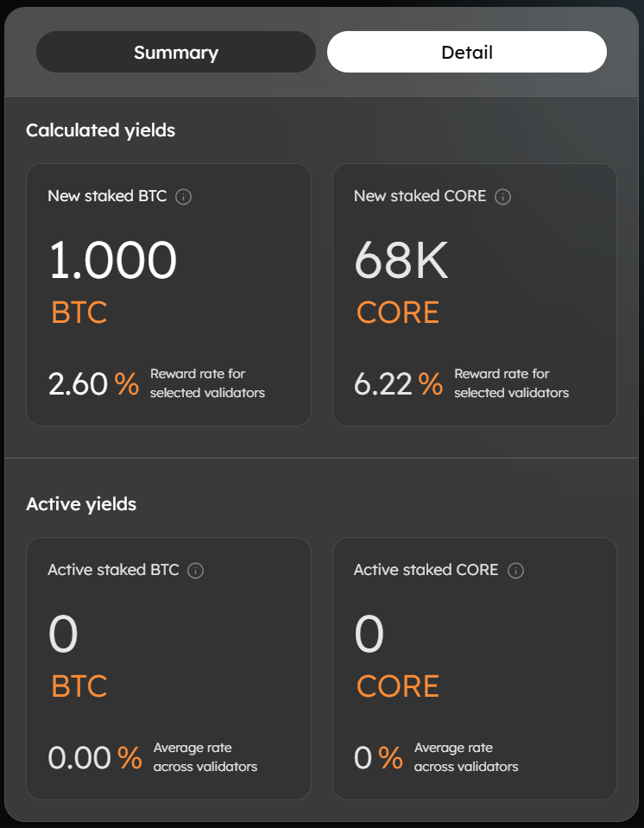The height and width of the screenshot is (828, 644).
Task: Open the New staked BTC info tooltip icon
Action: tap(181, 196)
